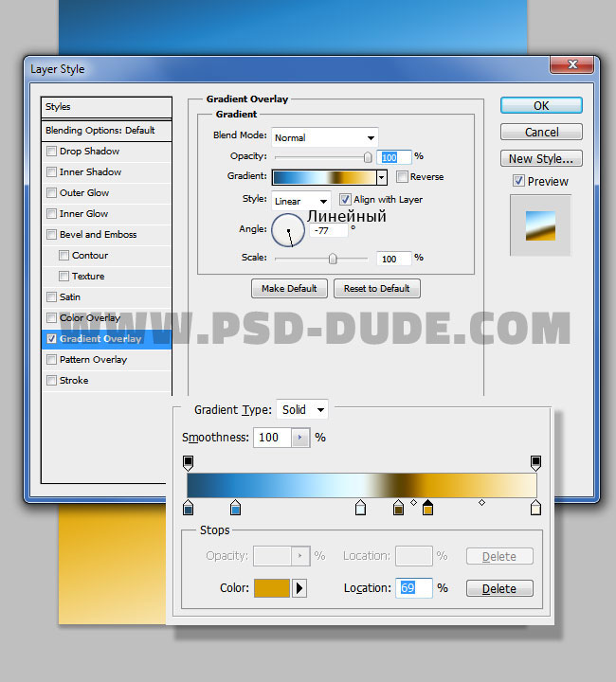Close the Layer Style dialog
Screen dimensions: 616x682
tap(572, 64)
